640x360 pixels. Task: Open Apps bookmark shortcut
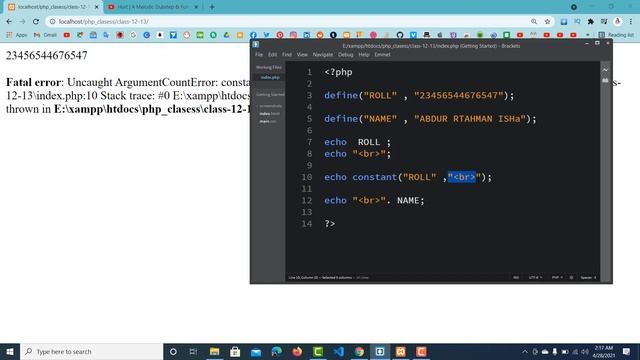17,35
